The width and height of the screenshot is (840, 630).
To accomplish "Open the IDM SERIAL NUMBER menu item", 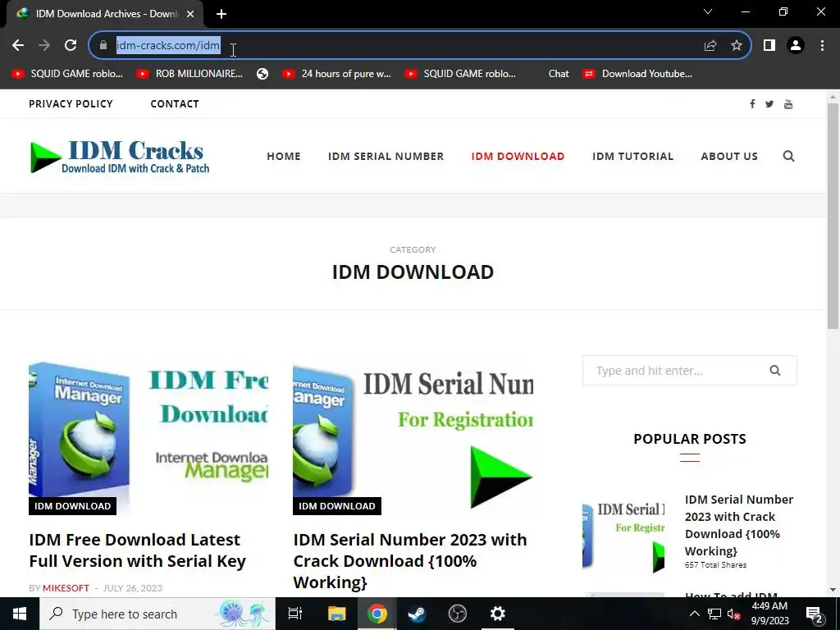I will tap(386, 156).
